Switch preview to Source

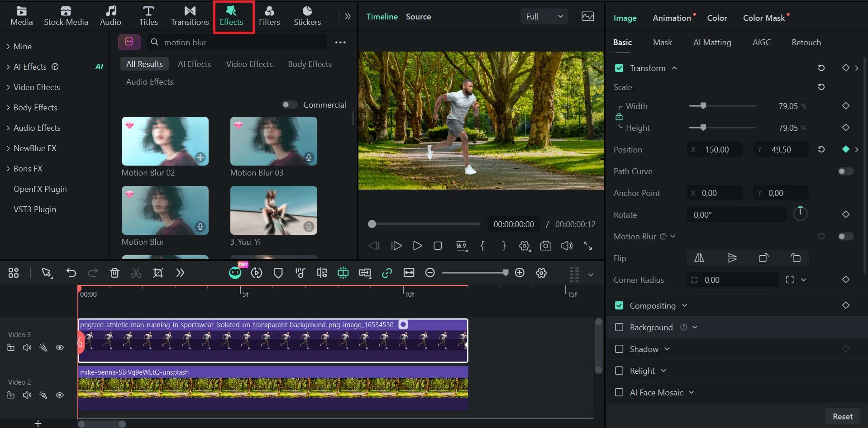point(418,17)
